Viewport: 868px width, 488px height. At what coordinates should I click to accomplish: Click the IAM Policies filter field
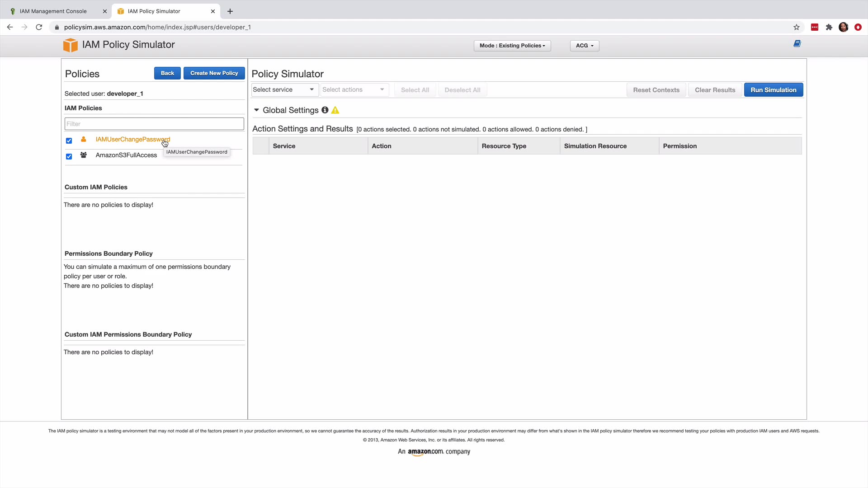[154, 124]
